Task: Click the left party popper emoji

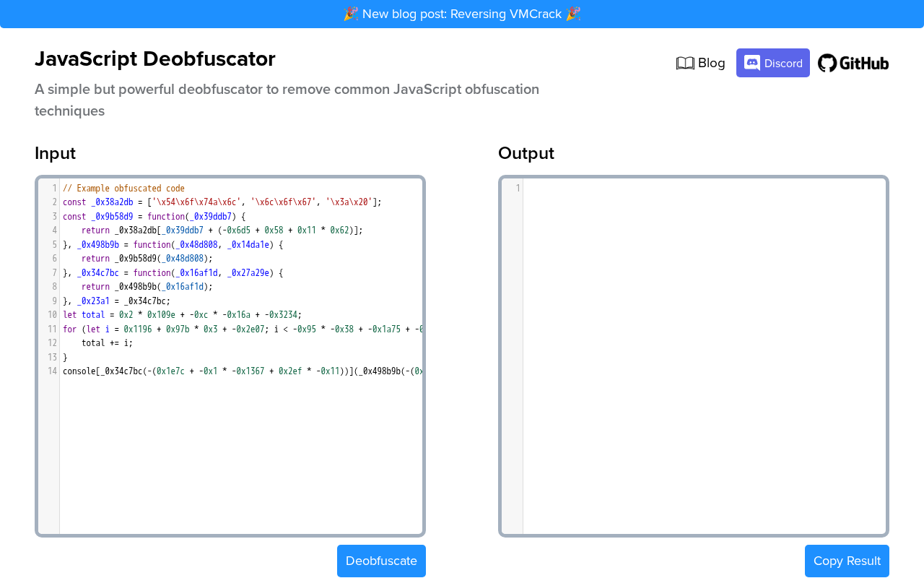Action: (x=351, y=14)
